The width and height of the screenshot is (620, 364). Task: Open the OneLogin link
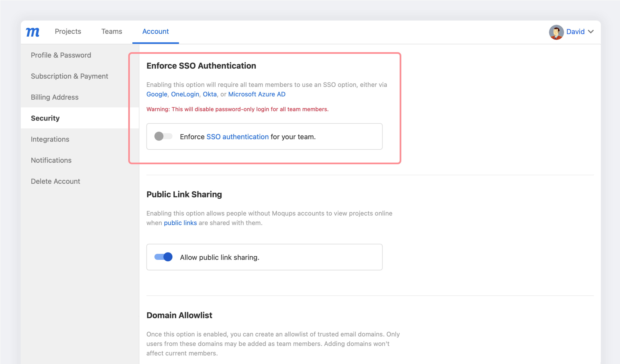(x=185, y=94)
